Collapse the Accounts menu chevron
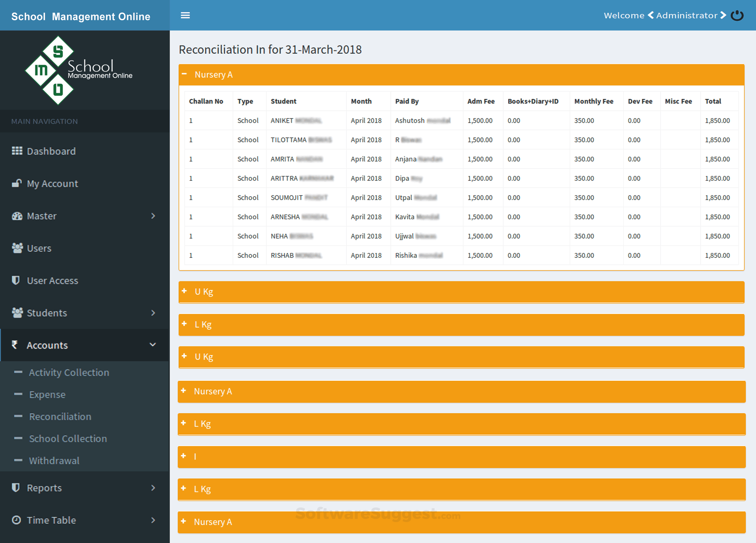Image resolution: width=756 pixels, height=543 pixels. (153, 345)
